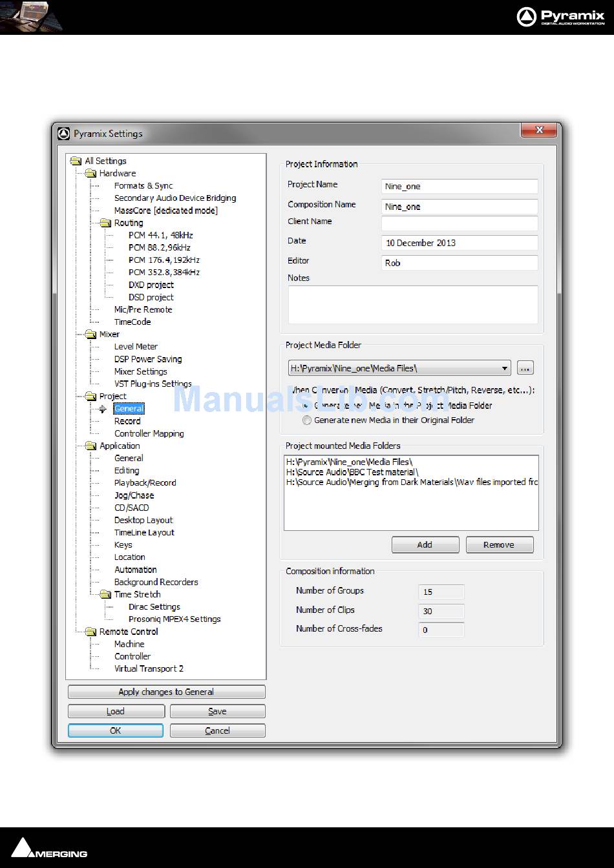Open Desktop Layout settings

143,520
